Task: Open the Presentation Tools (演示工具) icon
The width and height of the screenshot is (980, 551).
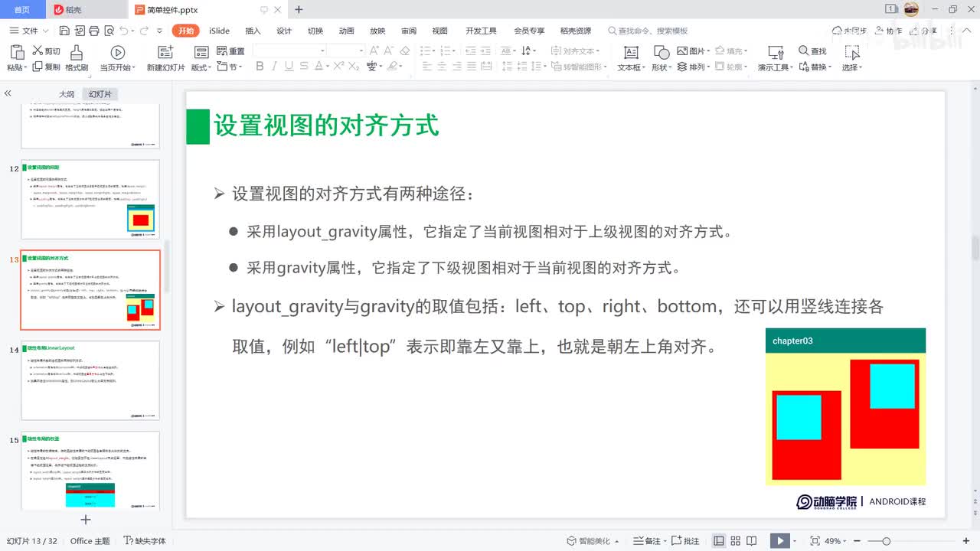Action: tap(776, 52)
